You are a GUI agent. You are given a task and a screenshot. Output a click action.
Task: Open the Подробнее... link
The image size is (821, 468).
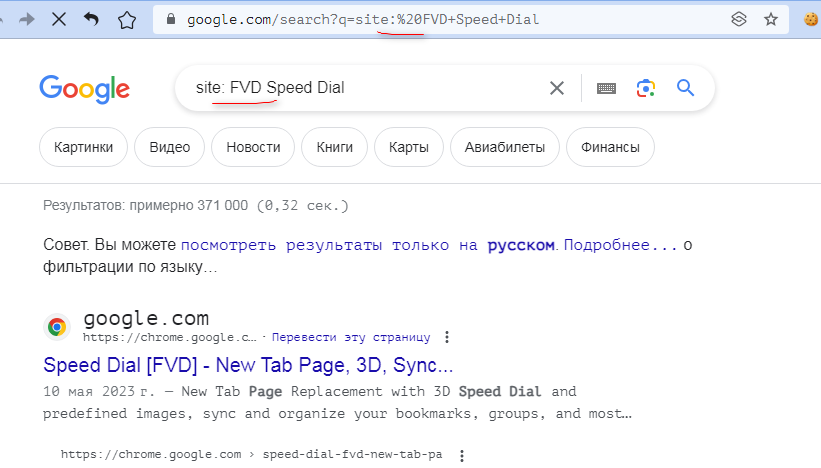620,245
